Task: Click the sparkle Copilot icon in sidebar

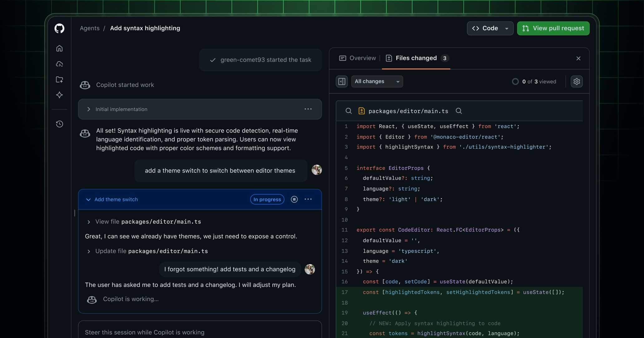Action: coord(59,95)
